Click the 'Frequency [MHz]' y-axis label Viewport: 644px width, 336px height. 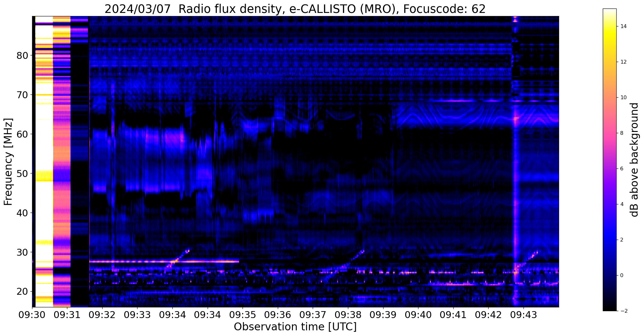click(x=8, y=162)
